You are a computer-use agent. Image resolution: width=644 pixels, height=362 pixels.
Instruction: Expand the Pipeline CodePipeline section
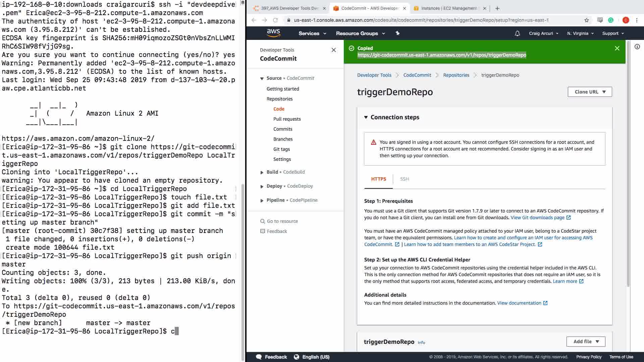click(x=262, y=200)
